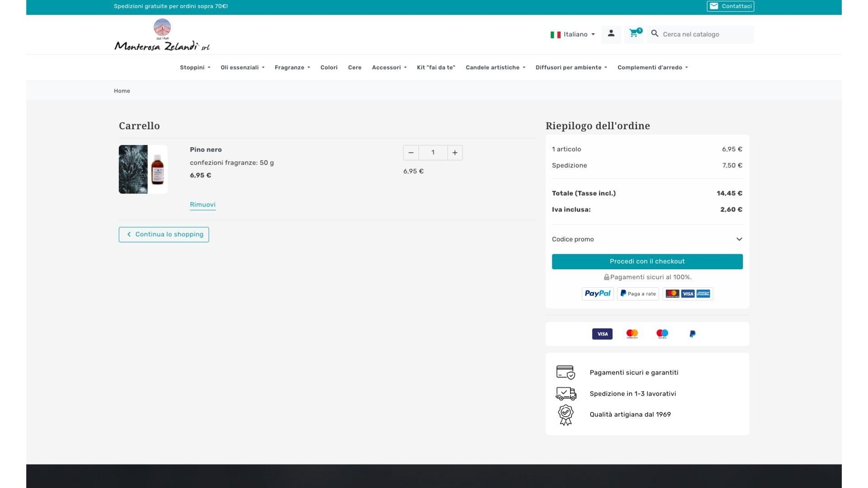The width and height of the screenshot is (868, 488).
Task: Click the Cerca nel catalogo search field
Action: click(x=705, y=34)
